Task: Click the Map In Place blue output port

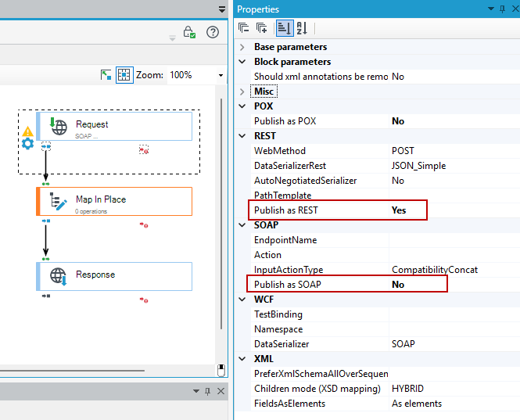Action: (46, 221)
